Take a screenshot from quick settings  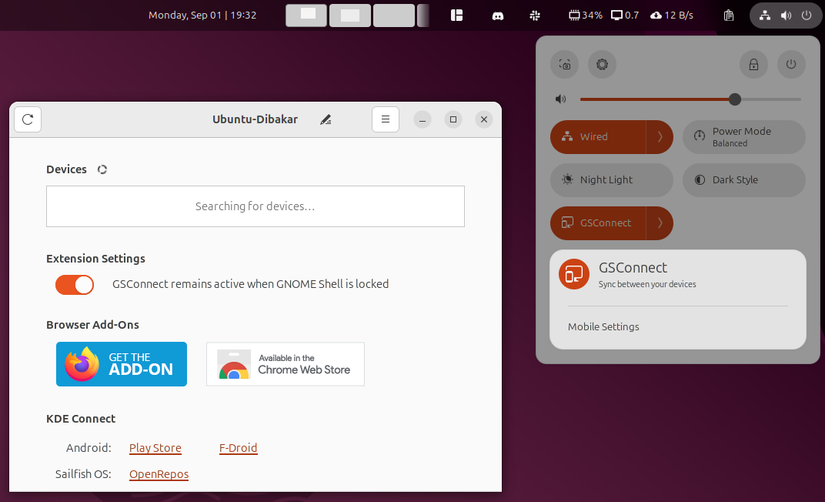[565, 65]
